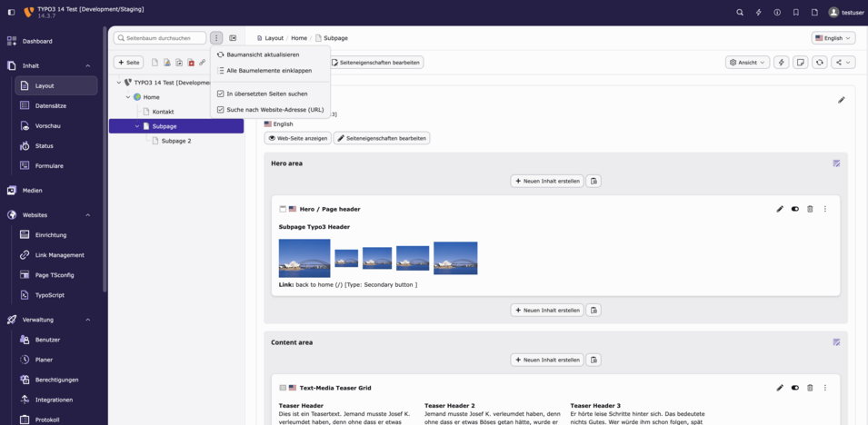Screen dimensions: 868x425
Task: Edit the Hero / Page header element pencil
Action: (x=780, y=209)
